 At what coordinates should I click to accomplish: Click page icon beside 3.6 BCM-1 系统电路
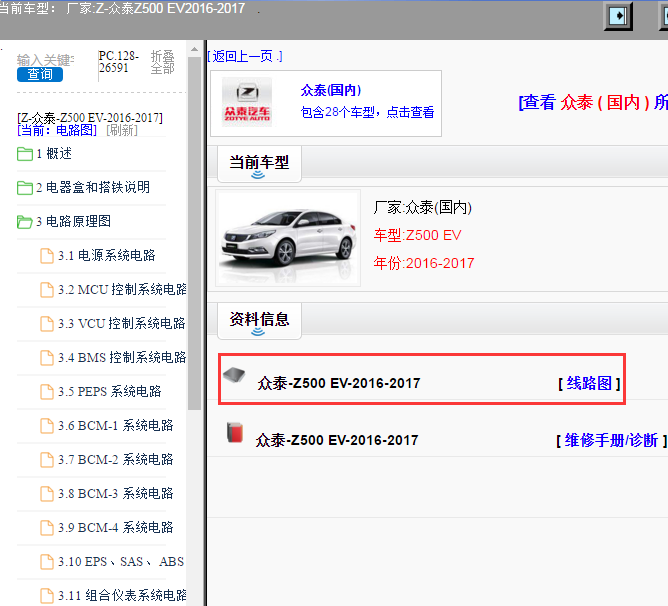click(47, 426)
